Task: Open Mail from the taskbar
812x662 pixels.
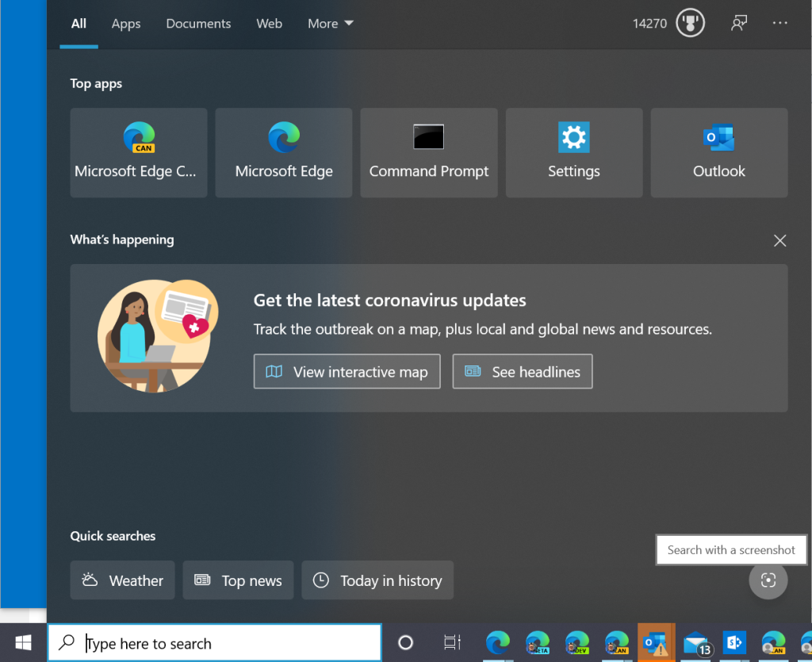Action: 695,643
